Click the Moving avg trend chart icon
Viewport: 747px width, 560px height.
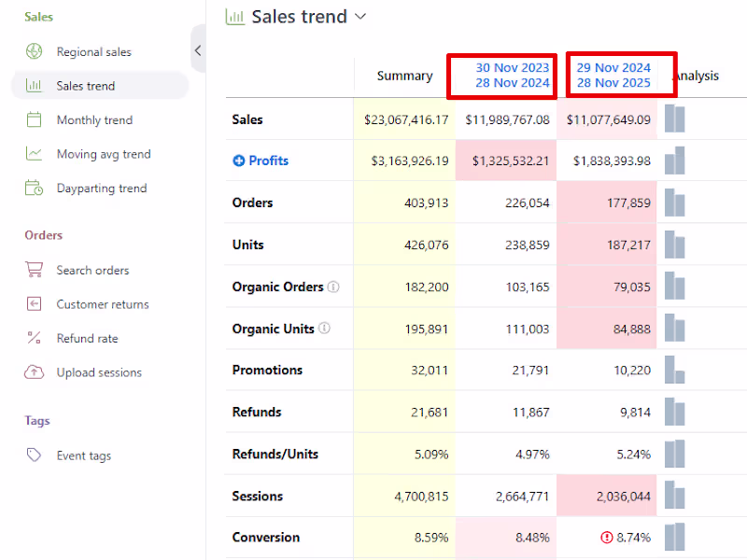click(x=34, y=154)
